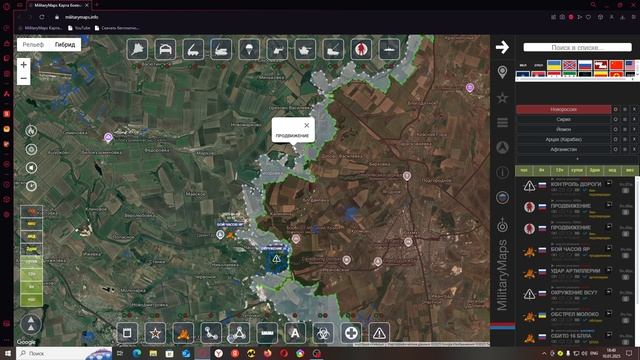Screen dimensions: 640x360
Task: Open the location pin panel in sidebar
Action: pos(502,72)
